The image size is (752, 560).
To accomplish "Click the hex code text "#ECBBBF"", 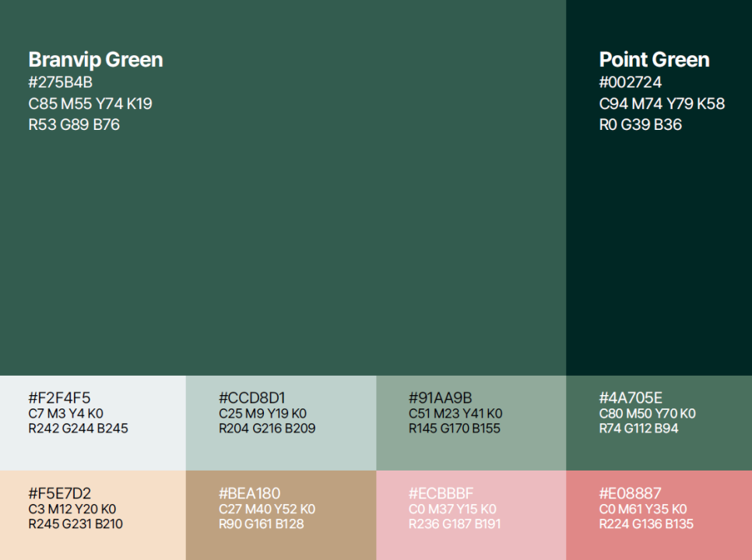I will coord(441,493).
